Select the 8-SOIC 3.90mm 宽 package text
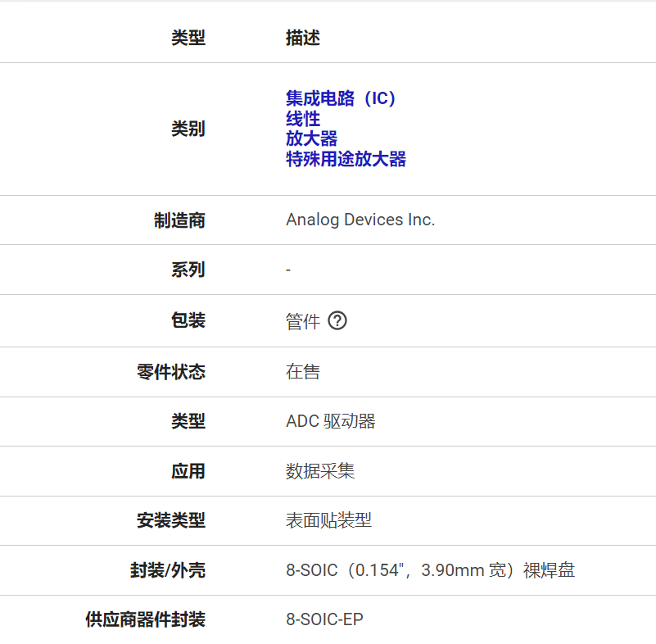 (430, 570)
